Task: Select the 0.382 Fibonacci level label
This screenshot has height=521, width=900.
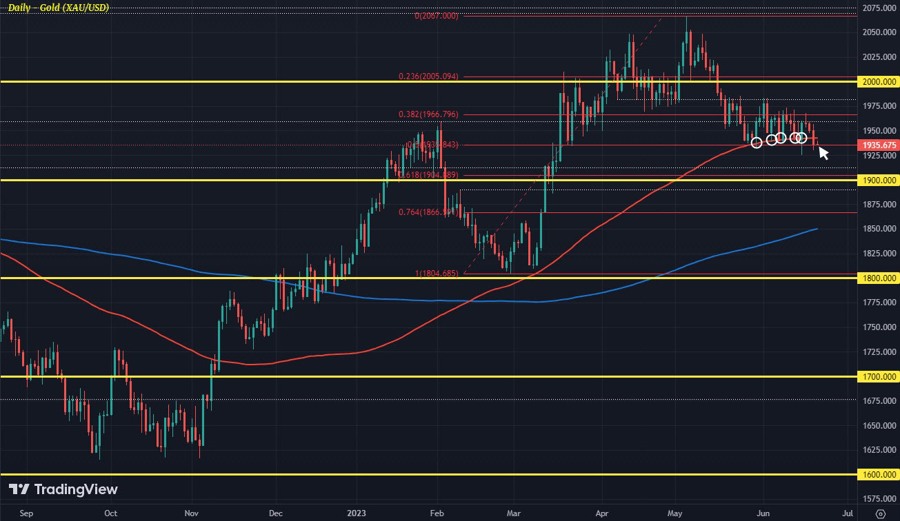Action: pyautogui.click(x=429, y=115)
